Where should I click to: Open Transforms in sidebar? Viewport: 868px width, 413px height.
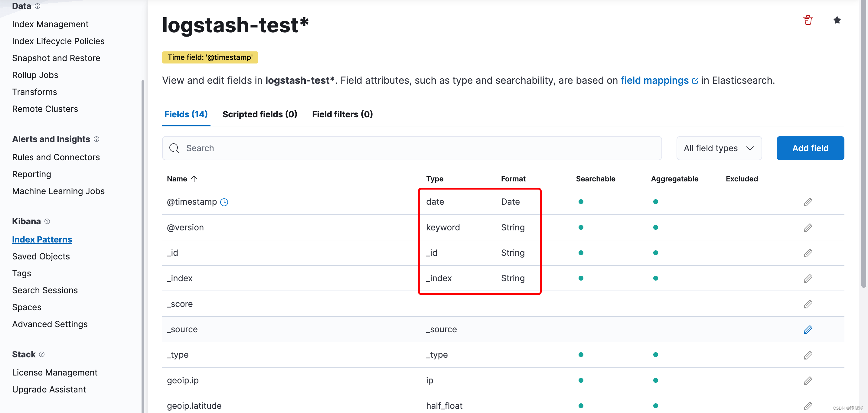34,92
